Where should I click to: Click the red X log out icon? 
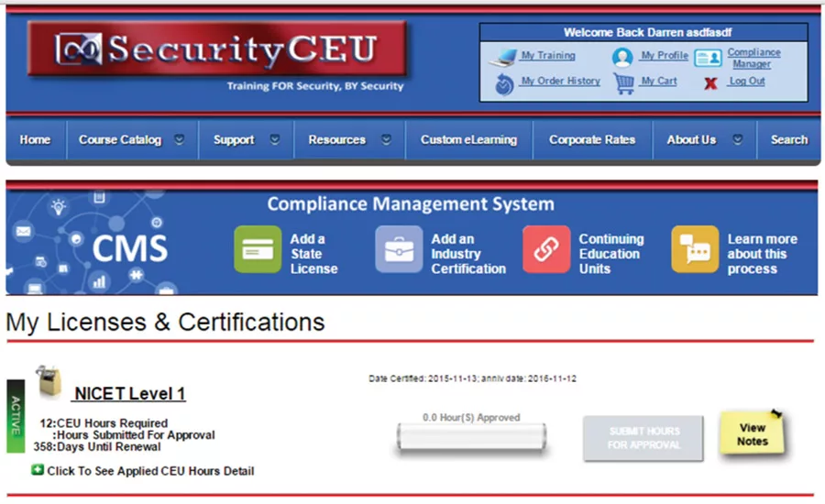pyautogui.click(x=710, y=83)
